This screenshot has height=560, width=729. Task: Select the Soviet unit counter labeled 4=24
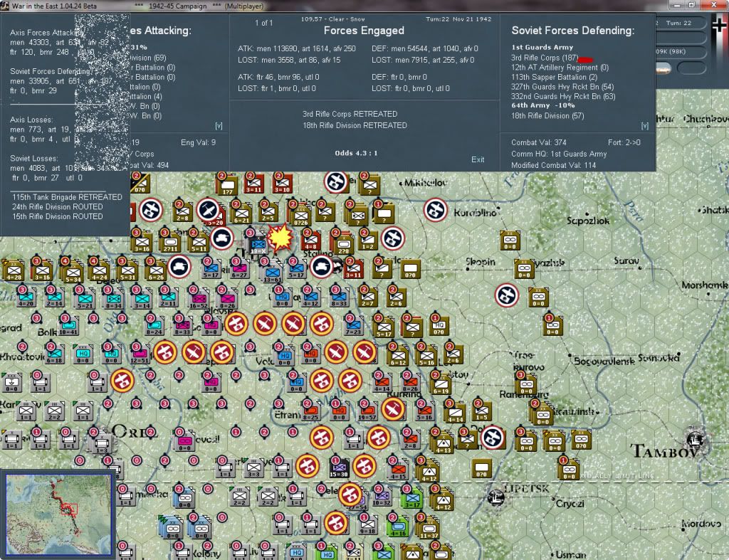tap(99, 271)
